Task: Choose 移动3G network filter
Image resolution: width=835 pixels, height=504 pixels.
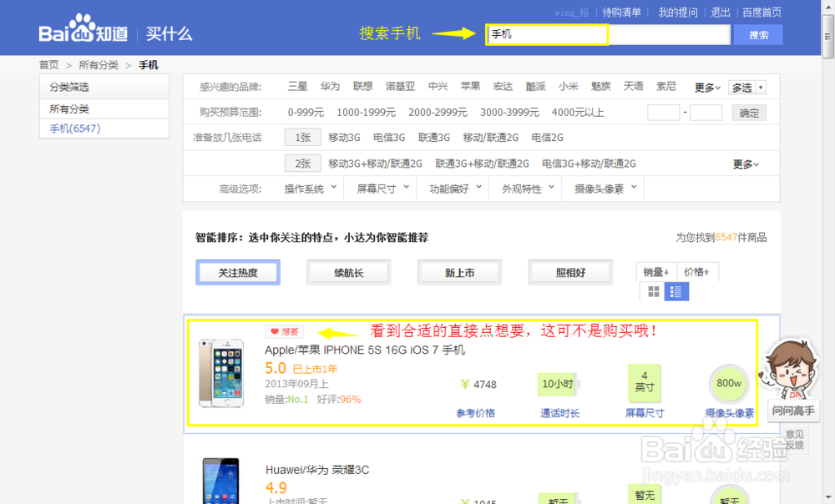Action: 345,138
